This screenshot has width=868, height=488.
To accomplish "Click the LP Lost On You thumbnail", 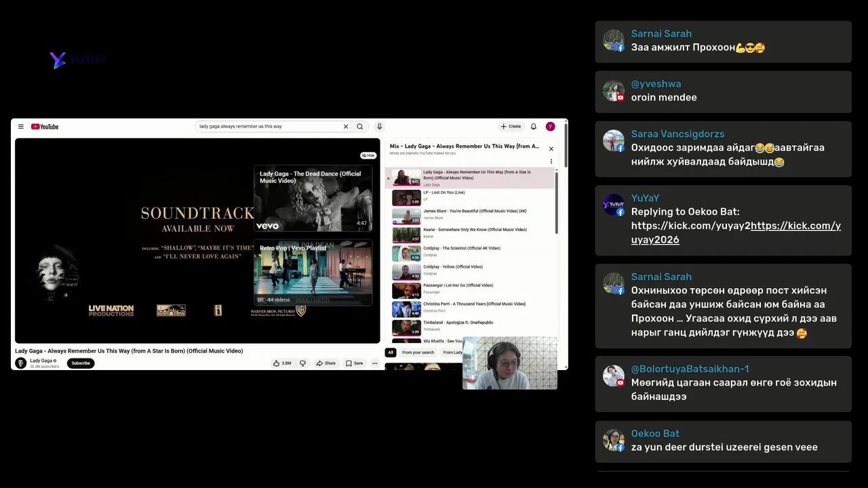I will tap(406, 197).
